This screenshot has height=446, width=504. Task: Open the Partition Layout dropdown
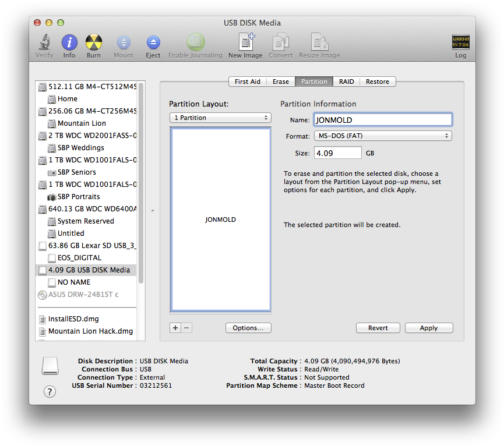click(220, 117)
